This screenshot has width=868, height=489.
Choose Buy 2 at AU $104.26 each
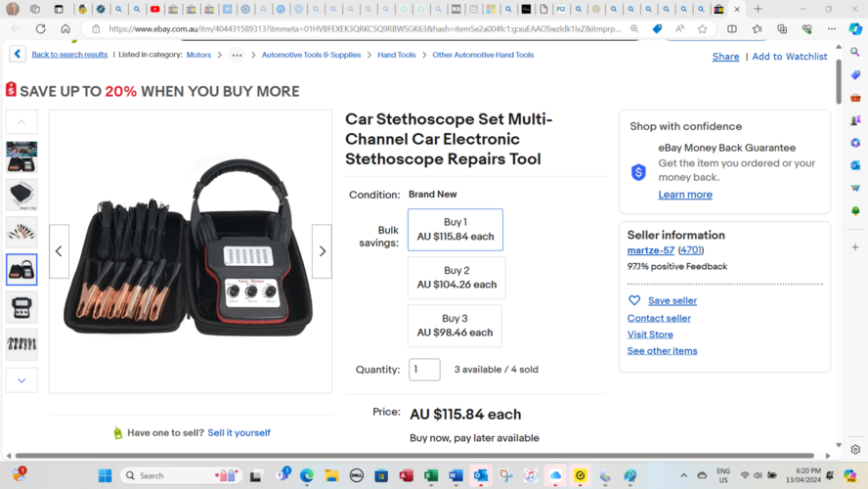click(456, 278)
